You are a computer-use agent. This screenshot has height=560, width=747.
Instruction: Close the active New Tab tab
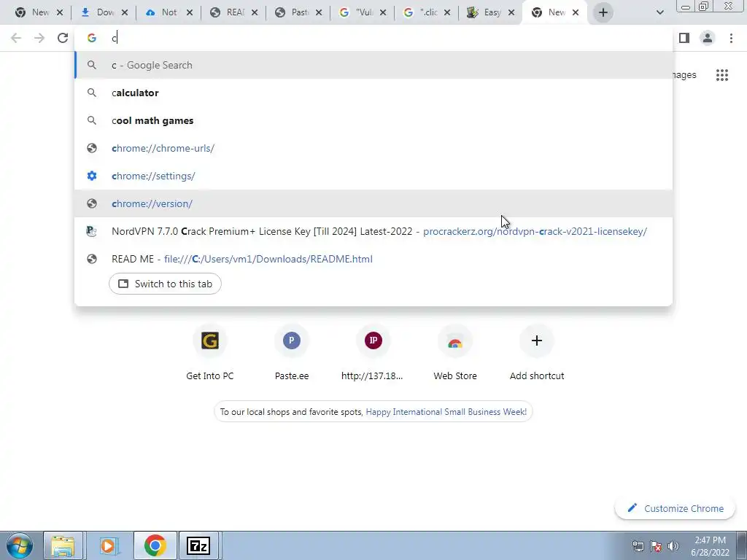[x=576, y=12]
